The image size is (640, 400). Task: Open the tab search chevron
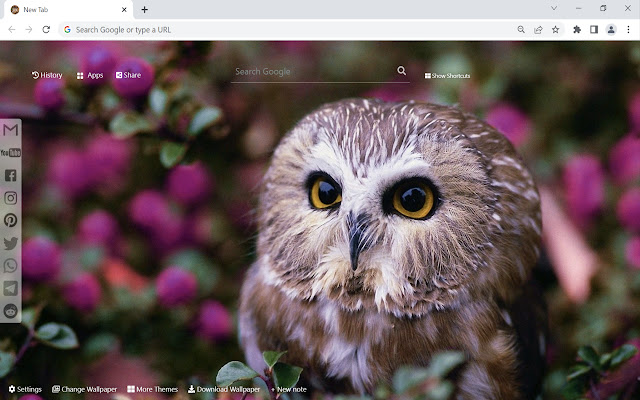click(554, 8)
